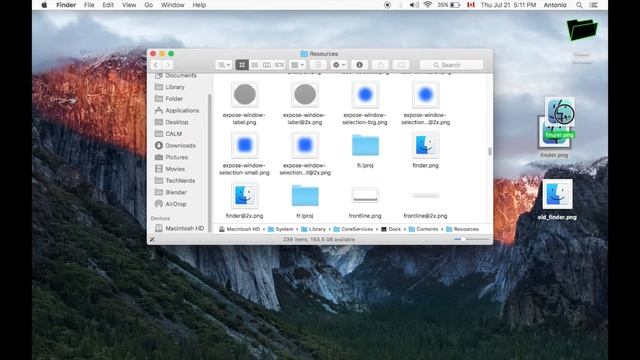Open Notification Center icon
Viewport: 640px width, 360px height.
594,5
